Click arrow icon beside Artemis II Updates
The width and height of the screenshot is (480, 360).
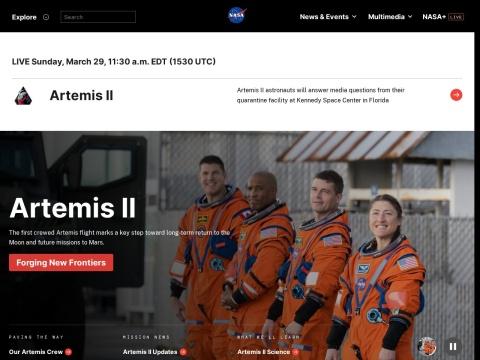(x=183, y=352)
